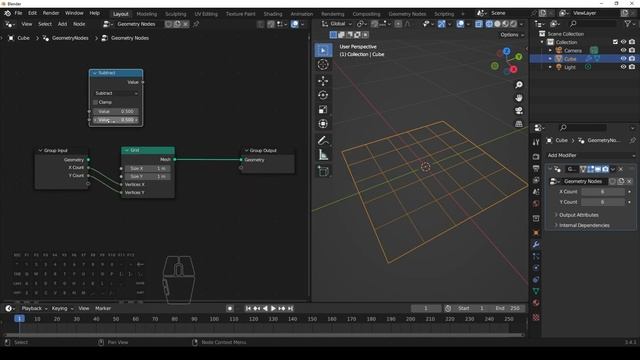Viewport: 640px width, 360px height.
Task: Switch to the Modeling workspace tab
Action: click(x=147, y=14)
